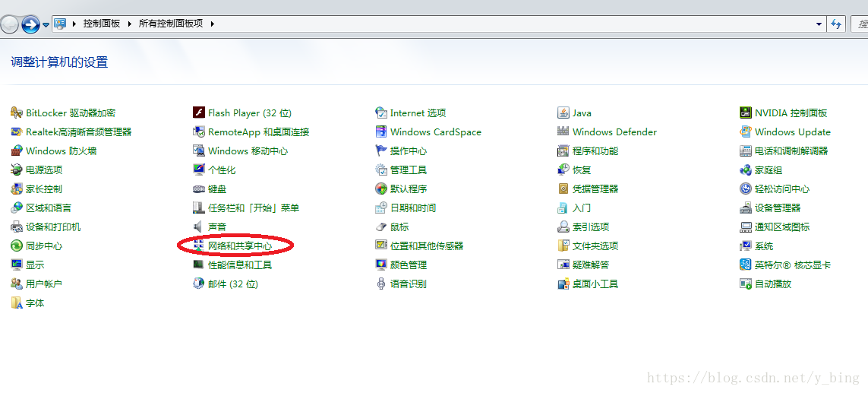The width and height of the screenshot is (868, 393).
Task: Click the 语音识别 microphone icon
Action: (x=381, y=284)
